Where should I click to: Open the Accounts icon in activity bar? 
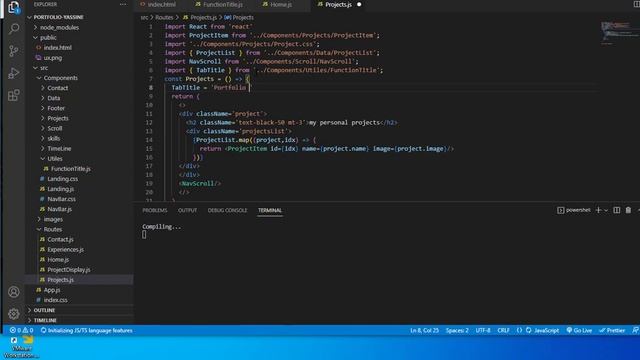[13, 292]
